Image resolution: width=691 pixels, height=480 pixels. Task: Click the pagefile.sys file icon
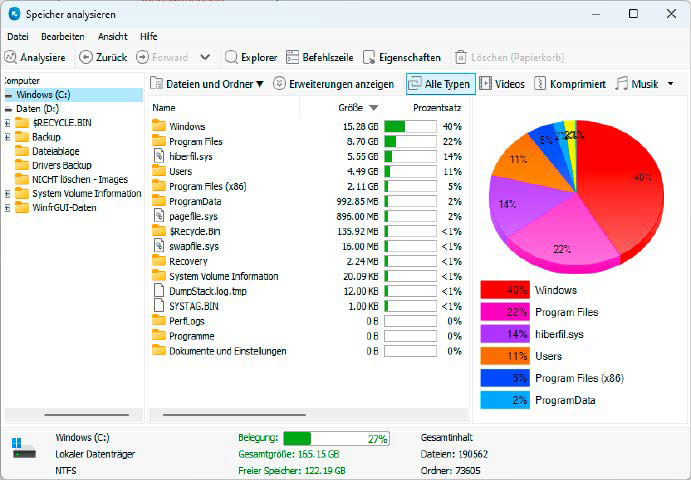pyautogui.click(x=159, y=216)
